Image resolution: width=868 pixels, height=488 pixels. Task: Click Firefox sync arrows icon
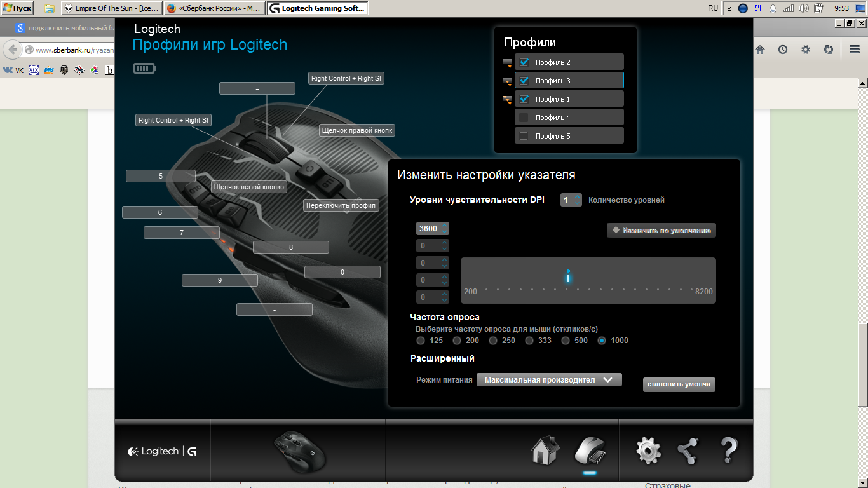coord(828,50)
